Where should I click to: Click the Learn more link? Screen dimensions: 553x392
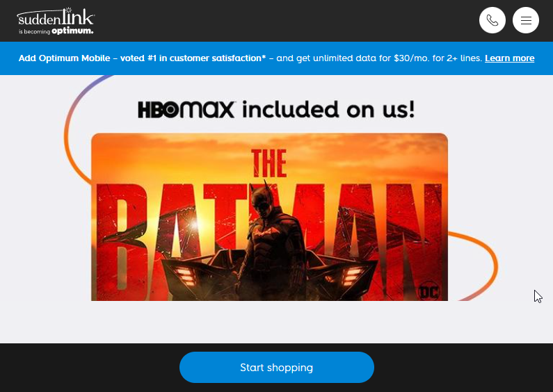click(509, 58)
